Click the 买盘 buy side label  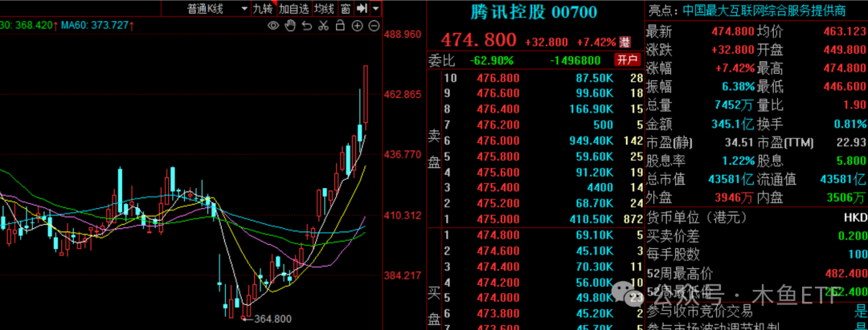435,307
